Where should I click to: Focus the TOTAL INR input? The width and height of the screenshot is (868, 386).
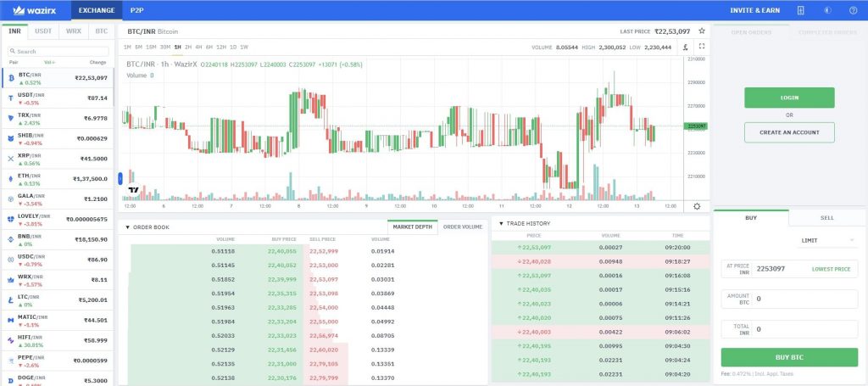789,329
